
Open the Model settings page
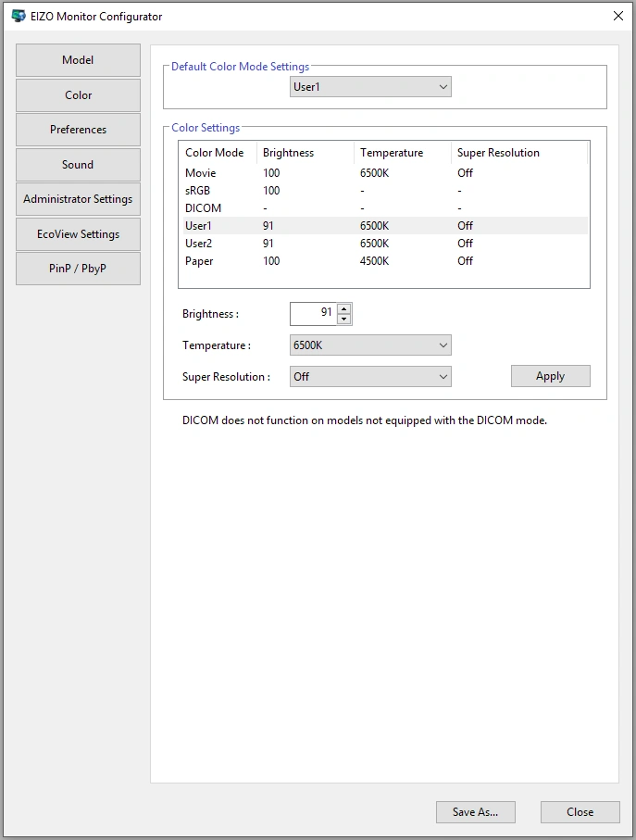click(78, 60)
